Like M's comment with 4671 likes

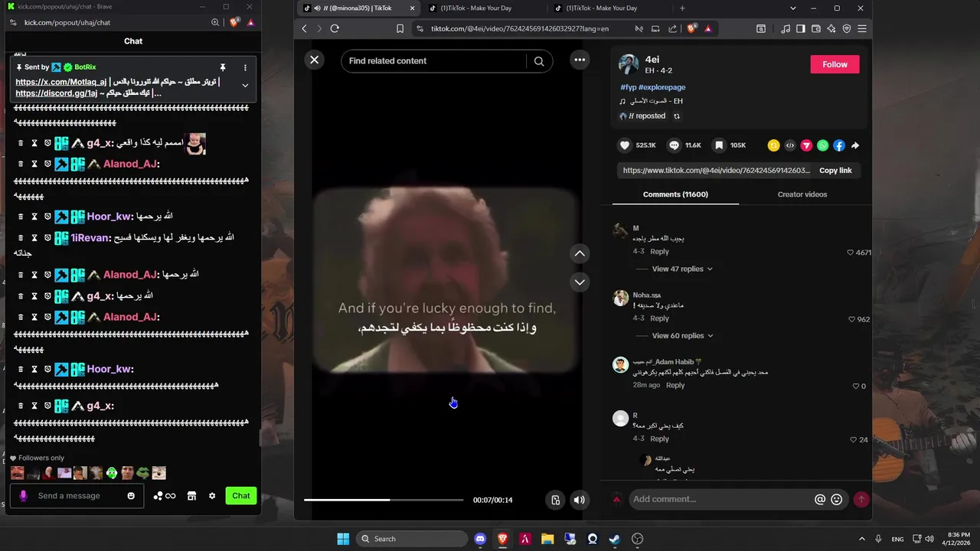[x=850, y=253]
